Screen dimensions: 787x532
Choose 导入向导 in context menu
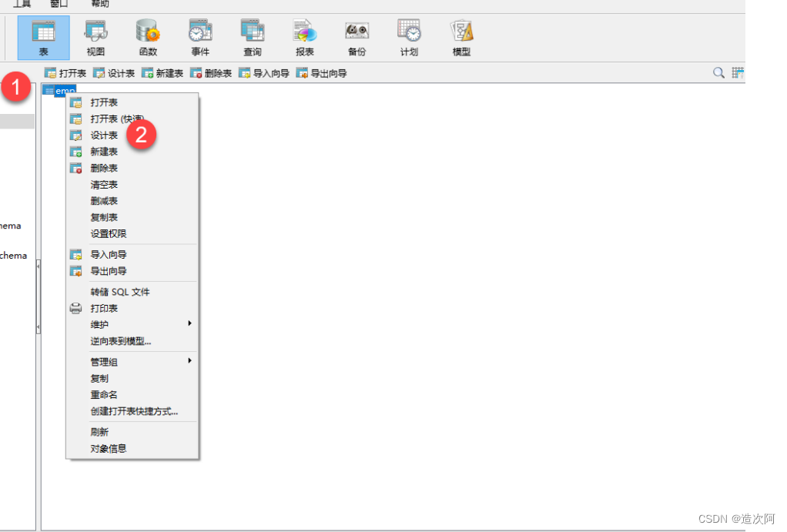pyautogui.click(x=132, y=255)
